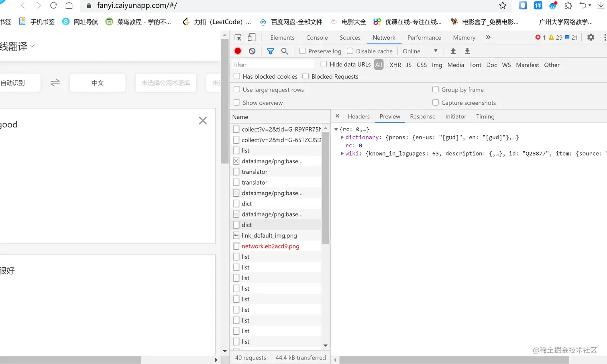Open the browser extensions puzzle icon

(568, 6)
